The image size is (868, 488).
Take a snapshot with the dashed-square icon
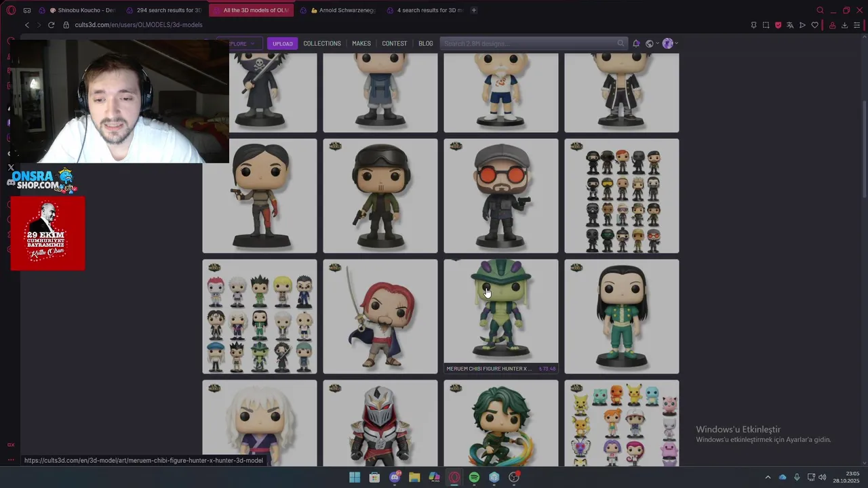tap(766, 25)
